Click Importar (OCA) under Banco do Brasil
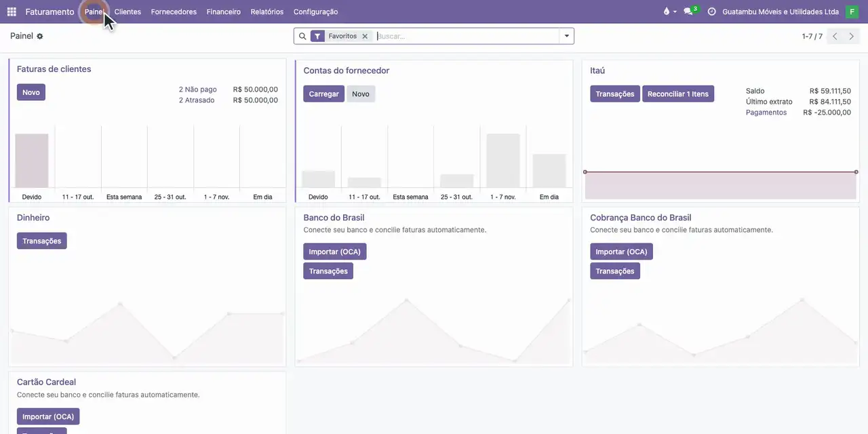The image size is (868, 434). coord(335,252)
